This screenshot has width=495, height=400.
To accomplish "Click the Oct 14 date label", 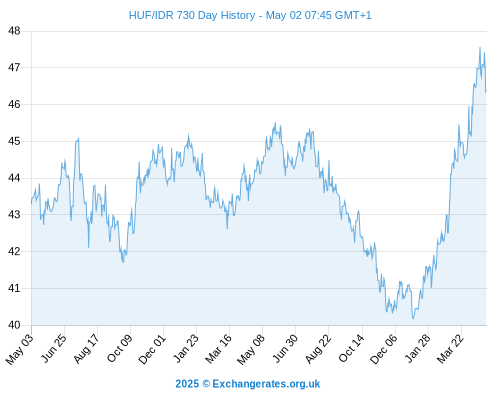I will 351,348.
